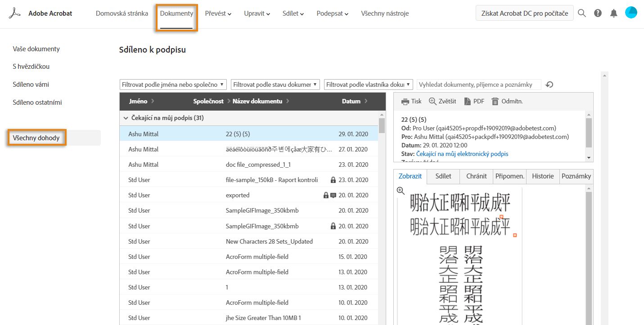Select New Characters 28 Sets_Updated row
The height and width of the screenshot is (325, 644).
249,241
